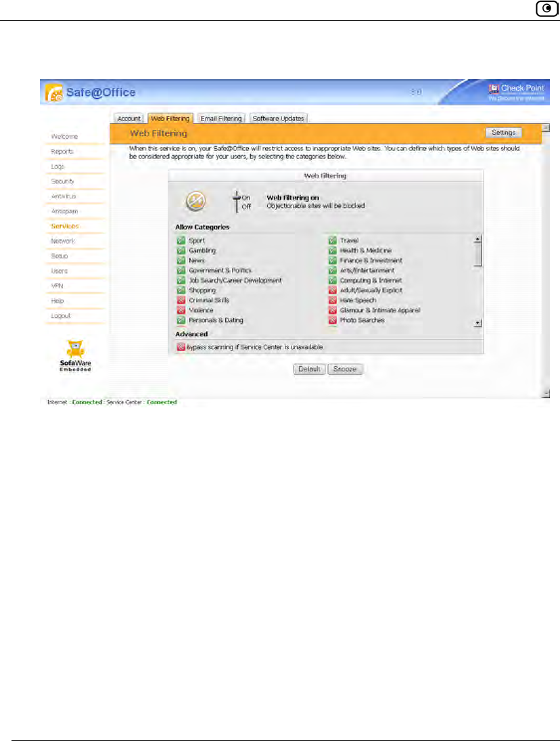
Task: Toggle Finance & Investment category icon
Action: click(332, 261)
